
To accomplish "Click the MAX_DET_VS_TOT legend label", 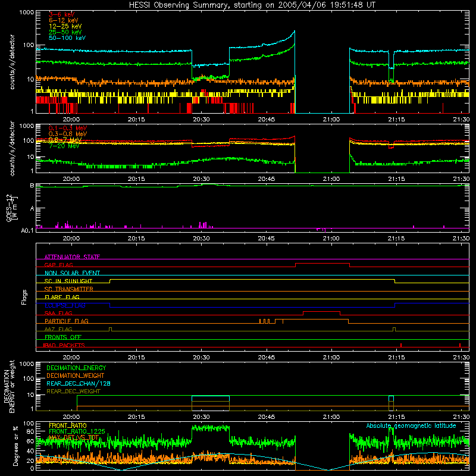I will pos(74,437).
